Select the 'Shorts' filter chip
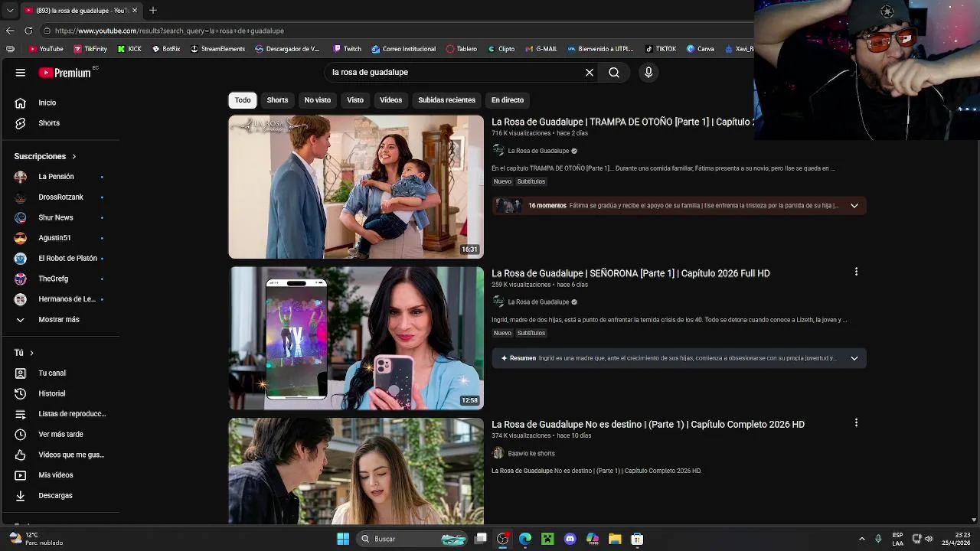 tap(277, 100)
